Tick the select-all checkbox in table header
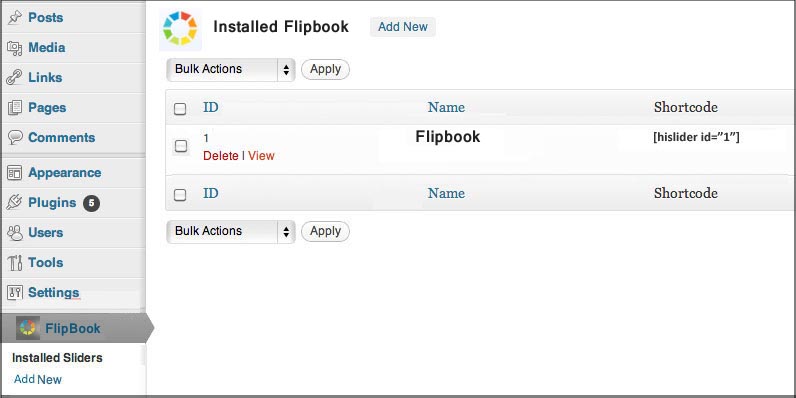 pyautogui.click(x=180, y=109)
